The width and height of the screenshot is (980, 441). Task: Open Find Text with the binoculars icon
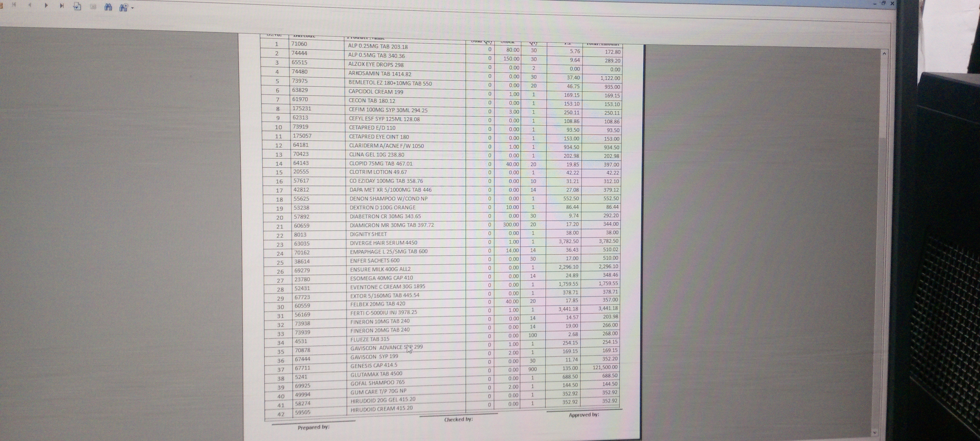click(x=108, y=7)
